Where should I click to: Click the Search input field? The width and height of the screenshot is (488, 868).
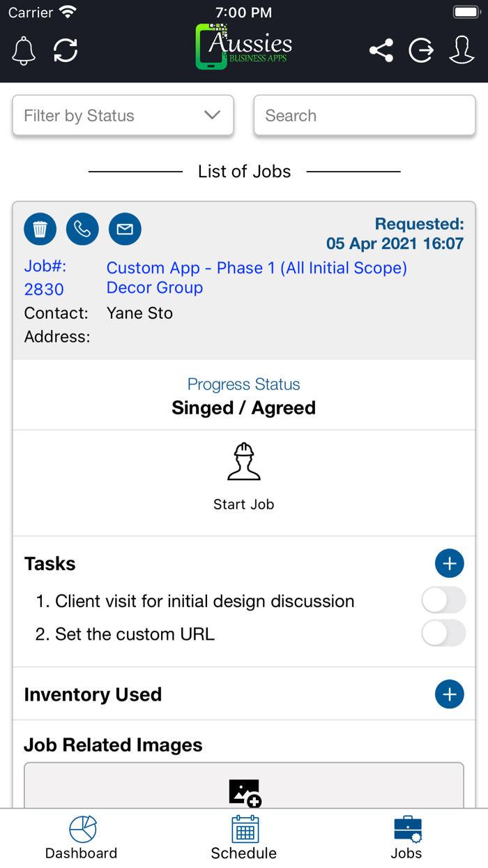(x=364, y=116)
